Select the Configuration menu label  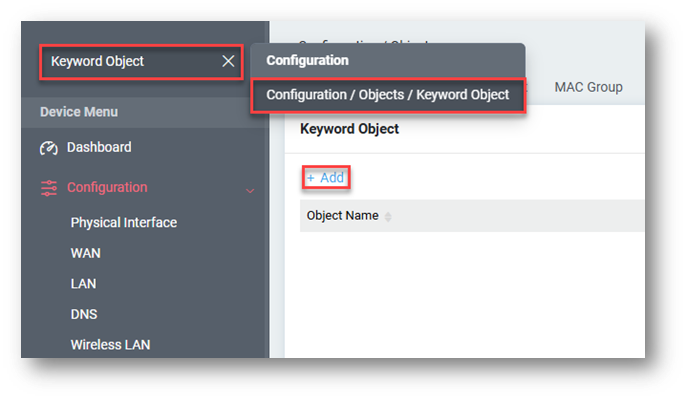107,187
